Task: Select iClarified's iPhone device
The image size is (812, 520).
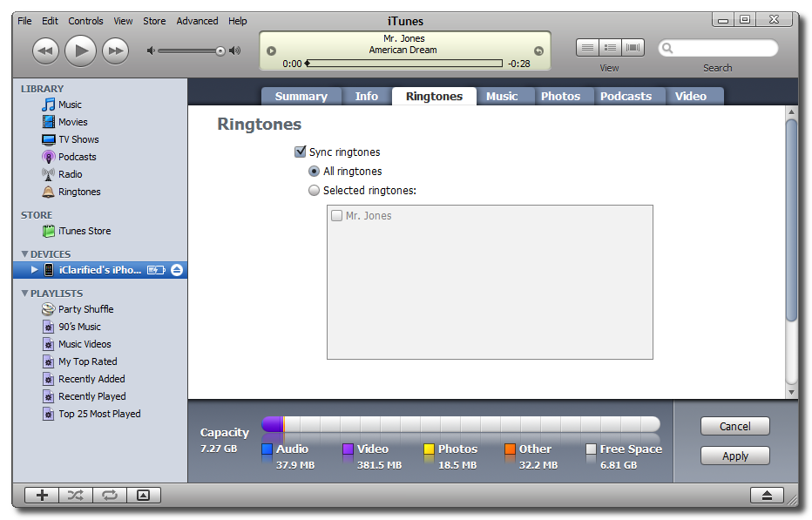Action: point(99,270)
